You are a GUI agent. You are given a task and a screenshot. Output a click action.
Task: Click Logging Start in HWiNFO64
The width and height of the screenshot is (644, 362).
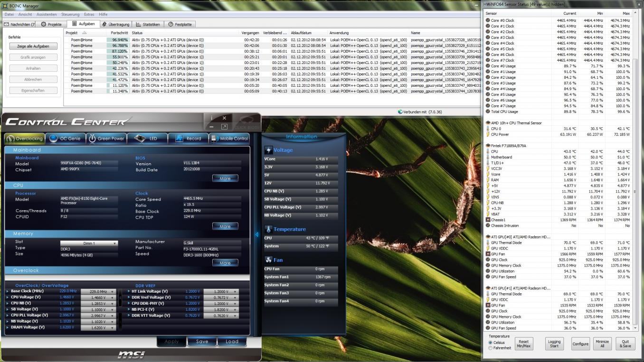(x=554, y=344)
